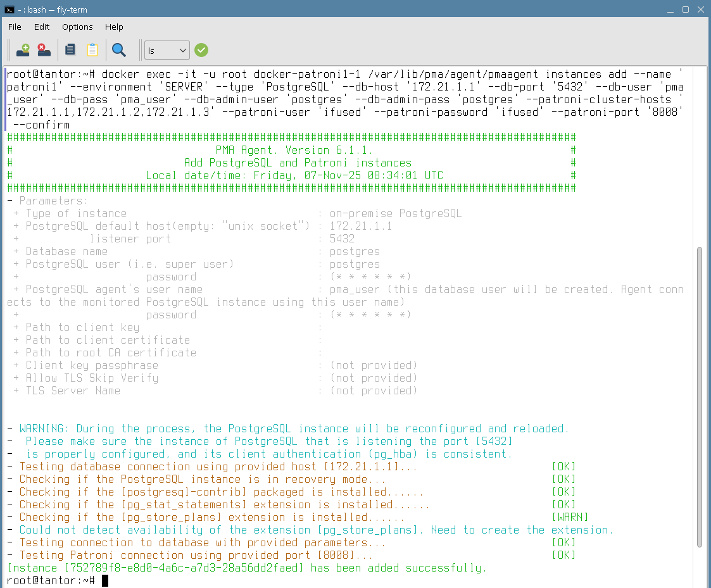
Task: Open the Help menu
Action: click(114, 27)
